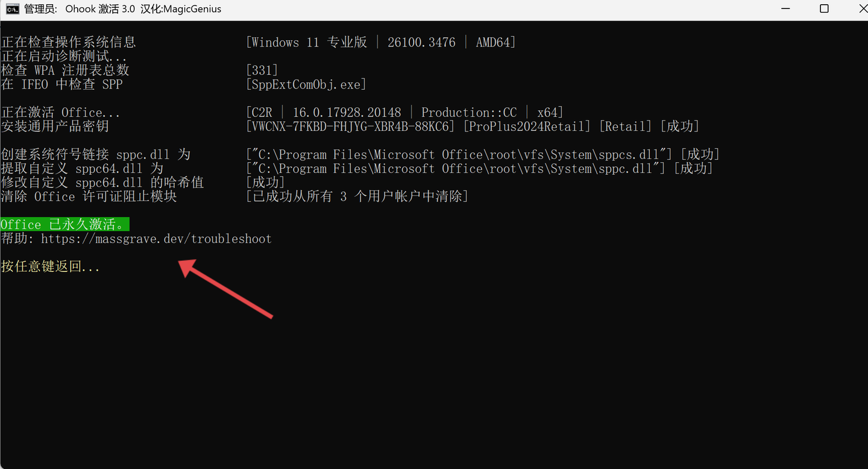Click the WPA registry count value 331

(x=262, y=71)
